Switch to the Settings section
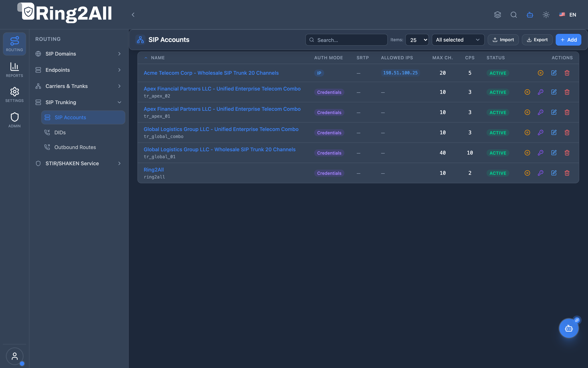 pos(14,95)
